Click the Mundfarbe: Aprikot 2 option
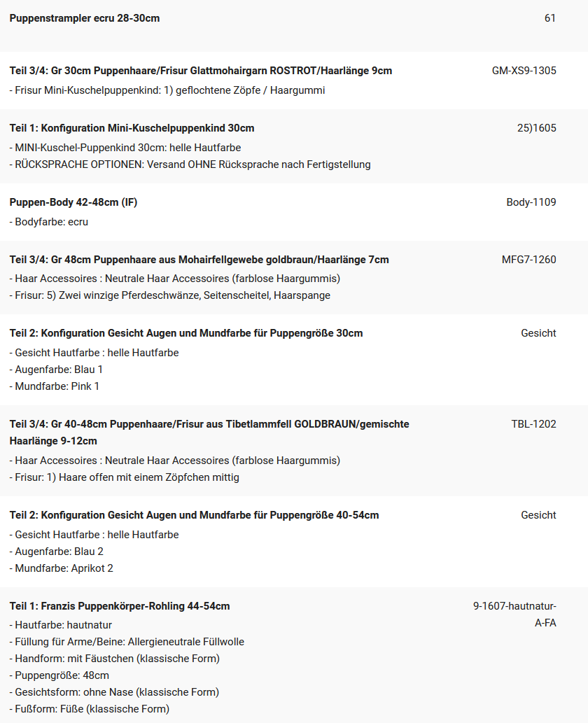 [x=62, y=568]
